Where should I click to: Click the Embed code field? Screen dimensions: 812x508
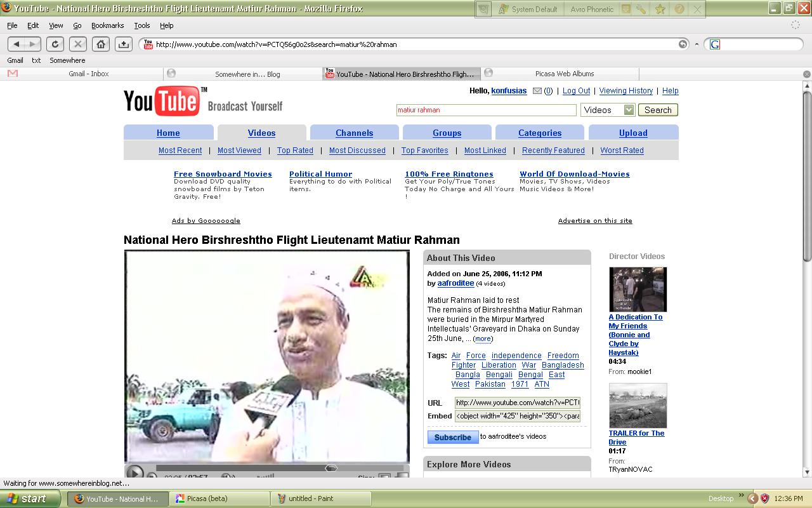point(517,416)
